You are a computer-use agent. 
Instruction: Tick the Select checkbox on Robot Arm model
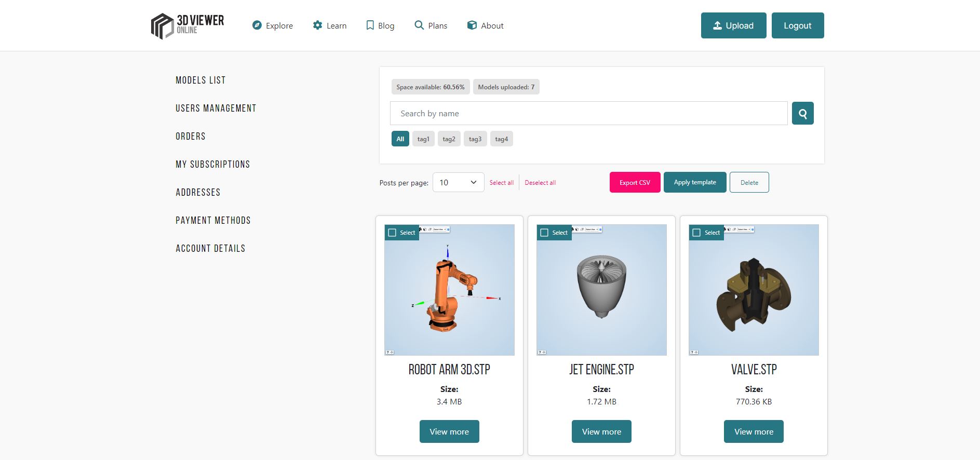click(x=393, y=233)
